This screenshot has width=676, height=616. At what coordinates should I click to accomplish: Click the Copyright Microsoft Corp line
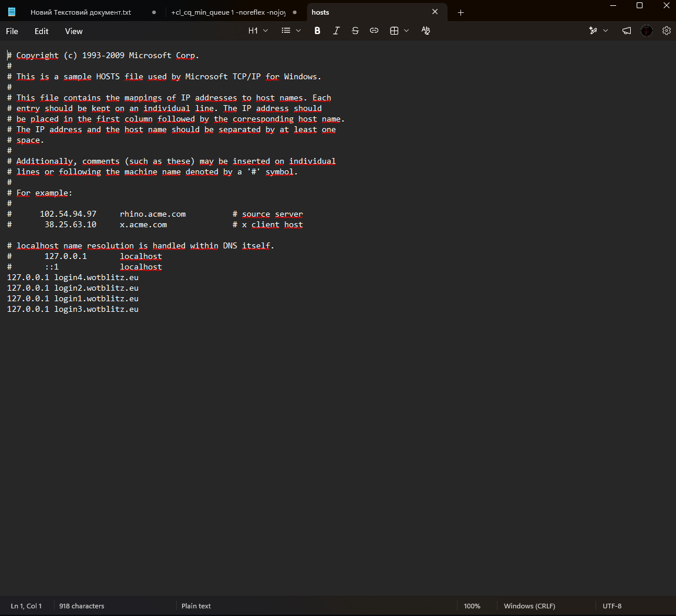point(103,56)
